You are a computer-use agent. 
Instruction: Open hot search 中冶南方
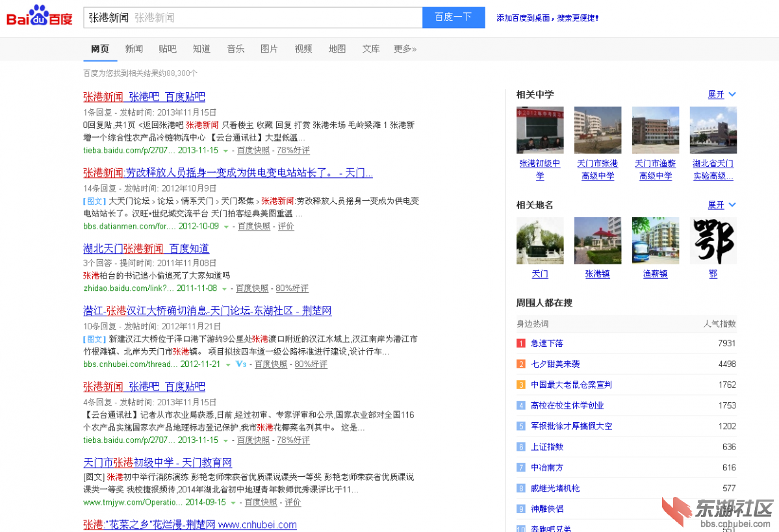(546, 468)
